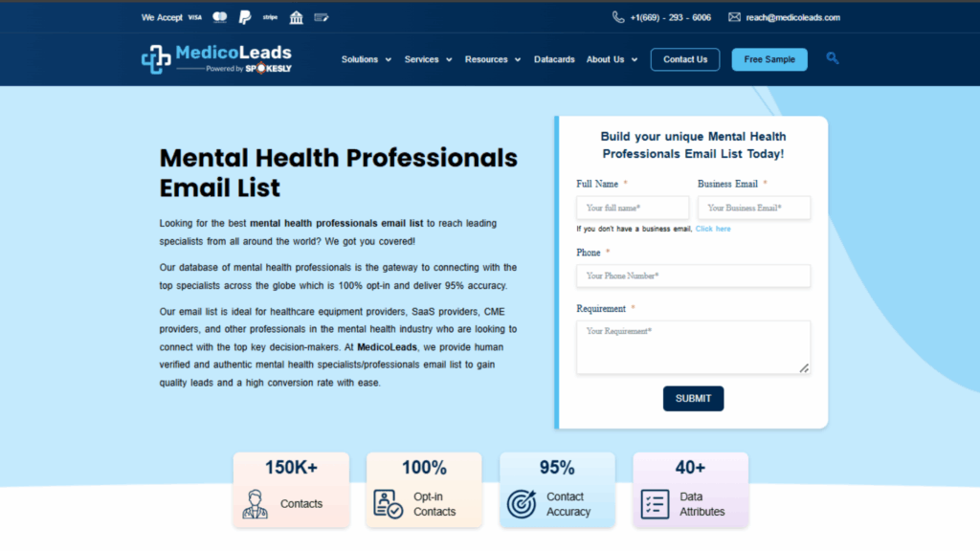
Task: Click the Free Sample button
Action: pos(768,58)
